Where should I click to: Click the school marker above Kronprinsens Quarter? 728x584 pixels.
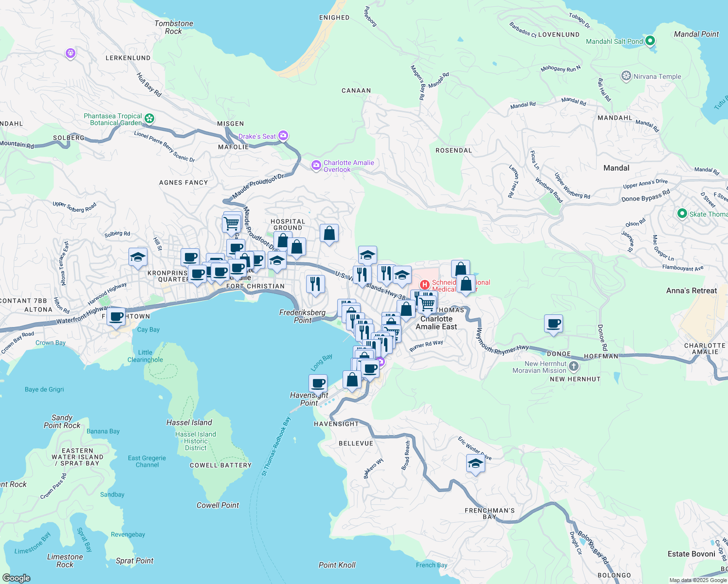[x=138, y=257]
